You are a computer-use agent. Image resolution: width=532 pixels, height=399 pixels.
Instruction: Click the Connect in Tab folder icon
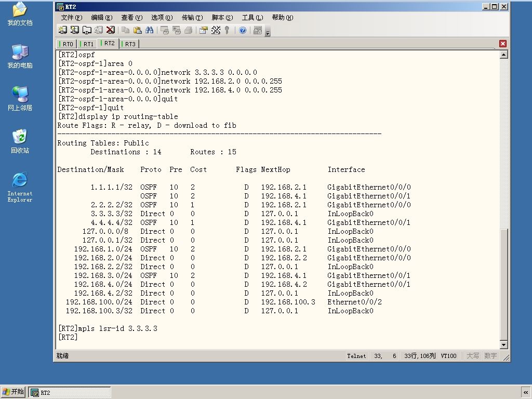[87, 30]
